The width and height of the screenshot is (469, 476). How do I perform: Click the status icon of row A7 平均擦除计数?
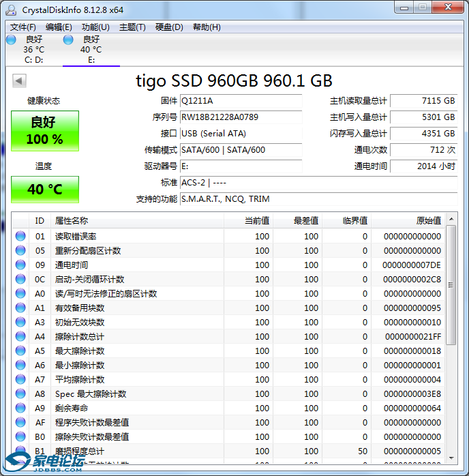[x=20, y=379]
